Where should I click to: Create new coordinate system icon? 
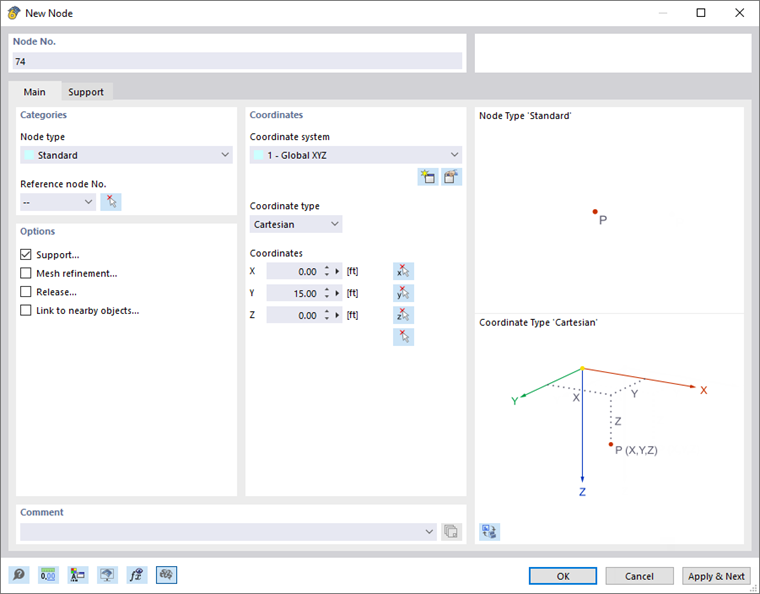[x=428, y=177]
